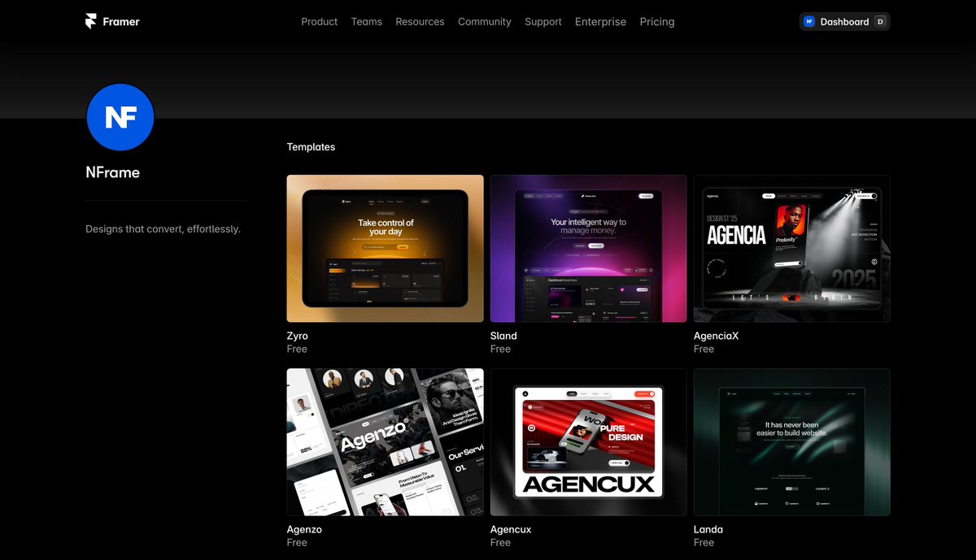Go to the Enterprise page
This screenshot has height=560, width=976.
pos(600,22)
